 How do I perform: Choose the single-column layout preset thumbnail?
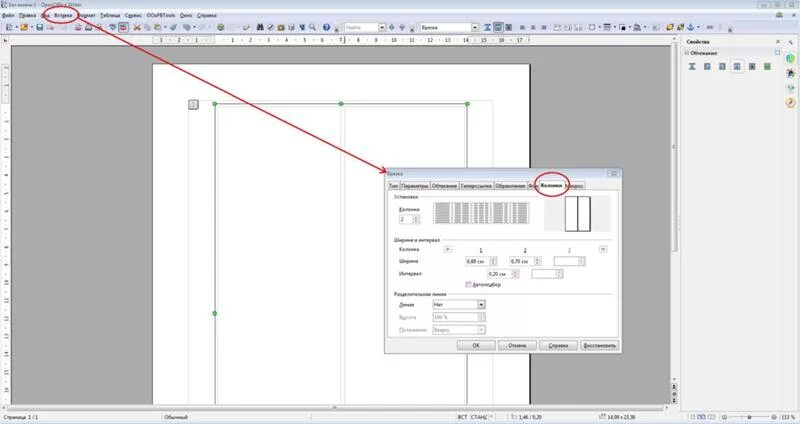pos(442,213)
